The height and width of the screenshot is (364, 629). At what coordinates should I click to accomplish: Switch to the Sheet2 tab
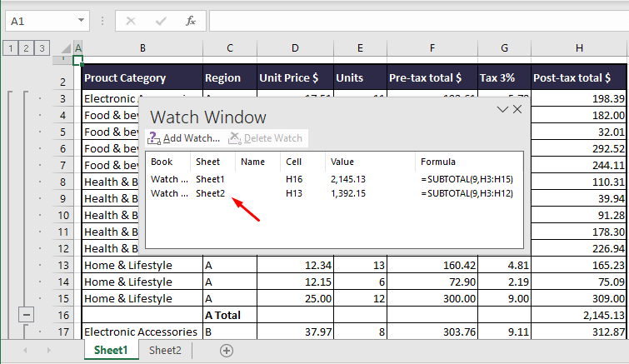point(165,351)
